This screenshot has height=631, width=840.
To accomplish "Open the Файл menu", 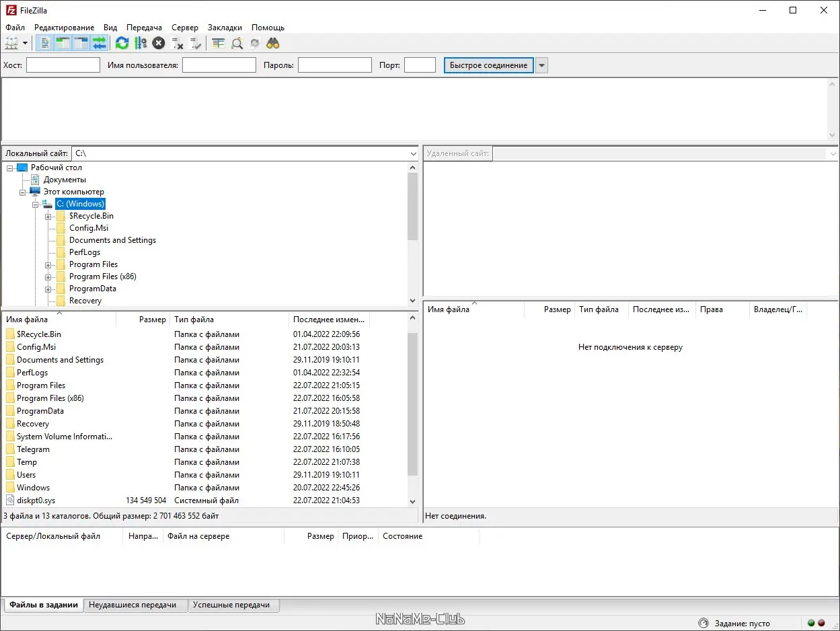I will point(15,28).
